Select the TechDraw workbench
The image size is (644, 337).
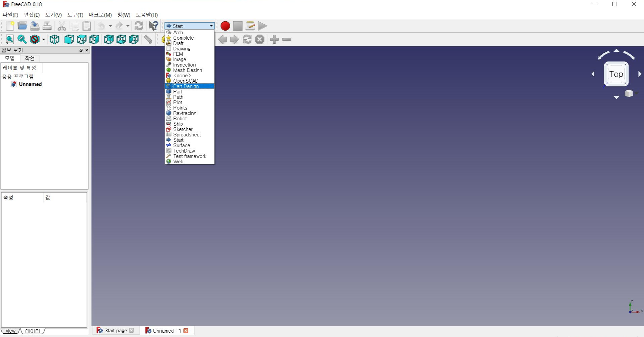pos(190,151)
